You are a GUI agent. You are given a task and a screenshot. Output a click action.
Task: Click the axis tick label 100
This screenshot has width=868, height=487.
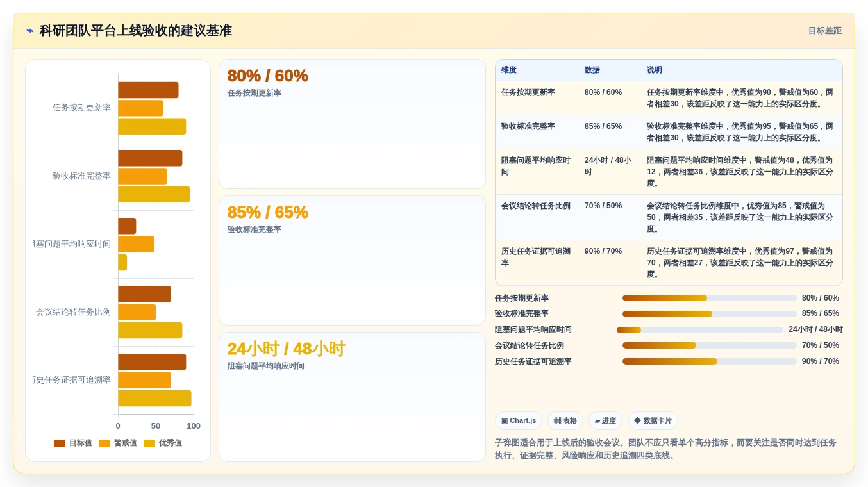coord(194,425)
